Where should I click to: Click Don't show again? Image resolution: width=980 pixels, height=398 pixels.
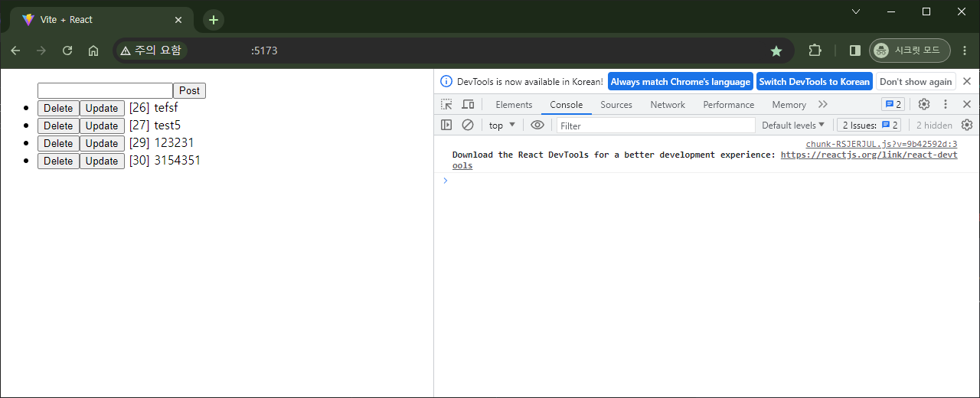pos(916,82)
